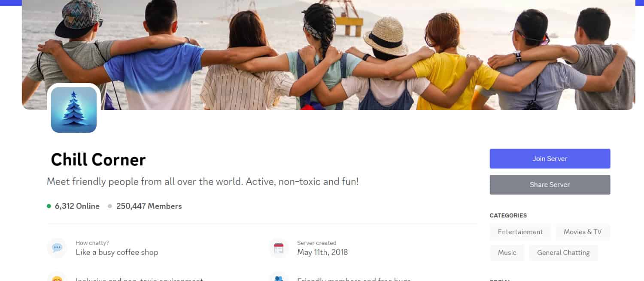
Task: Open the Share Server button
Action: pos(550,185)
